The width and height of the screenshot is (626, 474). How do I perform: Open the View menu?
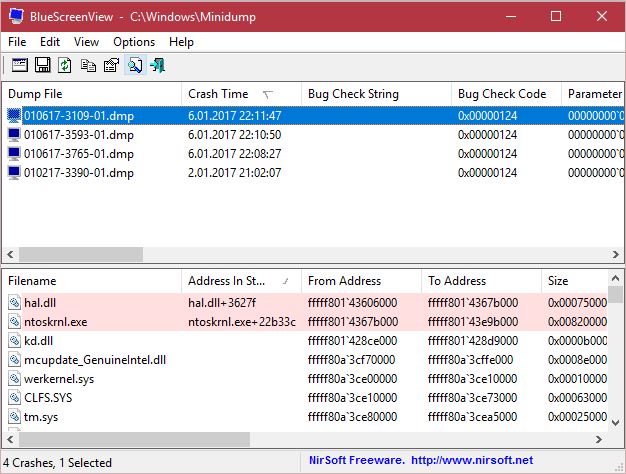[86, 42]
